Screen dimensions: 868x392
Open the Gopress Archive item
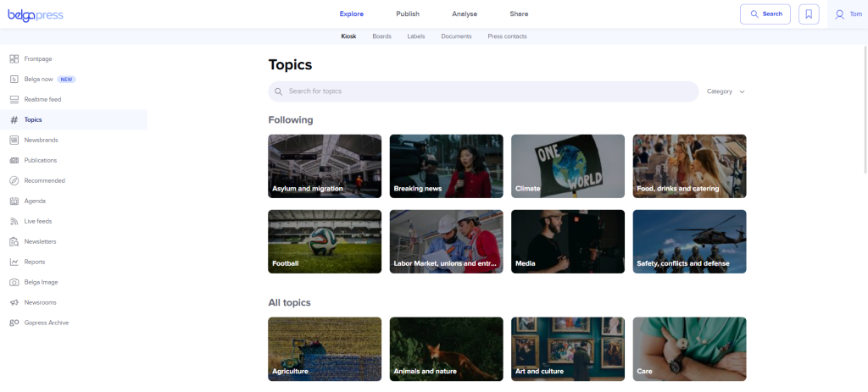[46, 323]
